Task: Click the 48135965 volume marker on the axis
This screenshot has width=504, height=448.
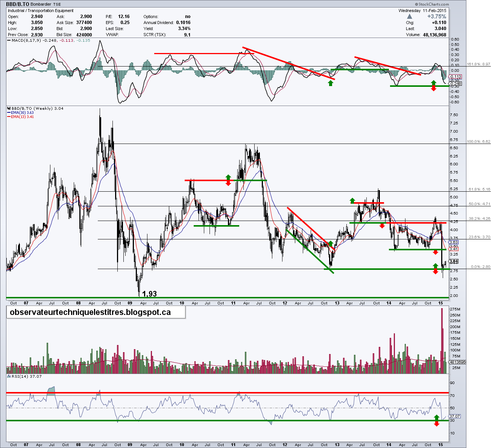Action: point(457,362)
